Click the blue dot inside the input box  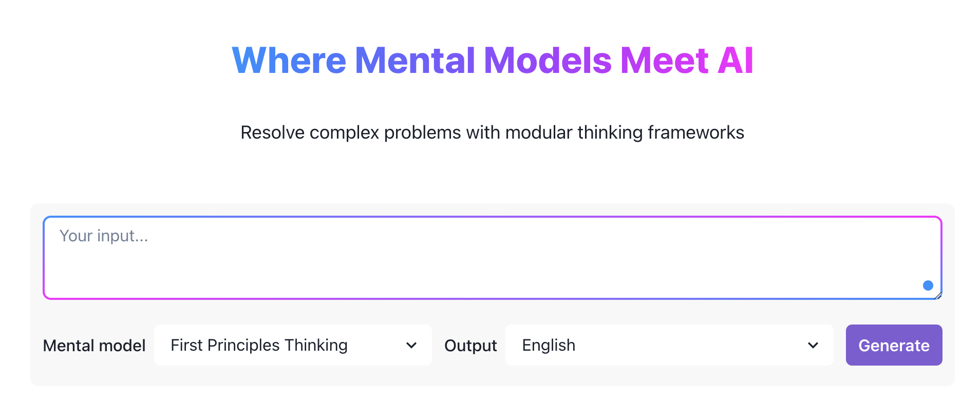(928, 285)
